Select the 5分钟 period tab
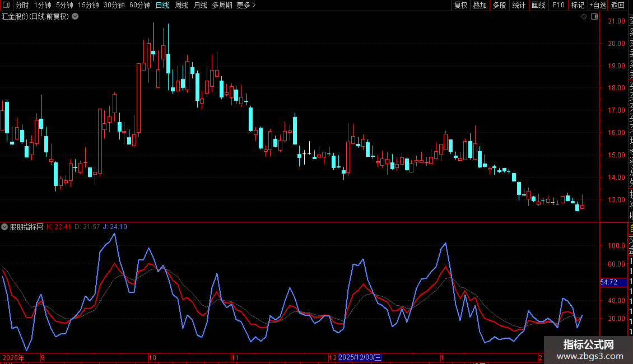The height and width of the screenshot is (364, 633). click(x=64, y=5)
